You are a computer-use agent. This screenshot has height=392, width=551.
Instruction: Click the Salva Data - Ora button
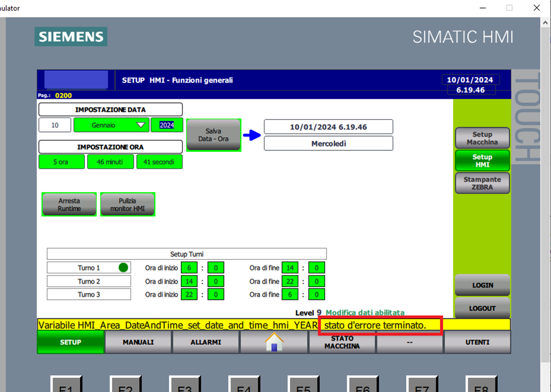click(214, 135)
